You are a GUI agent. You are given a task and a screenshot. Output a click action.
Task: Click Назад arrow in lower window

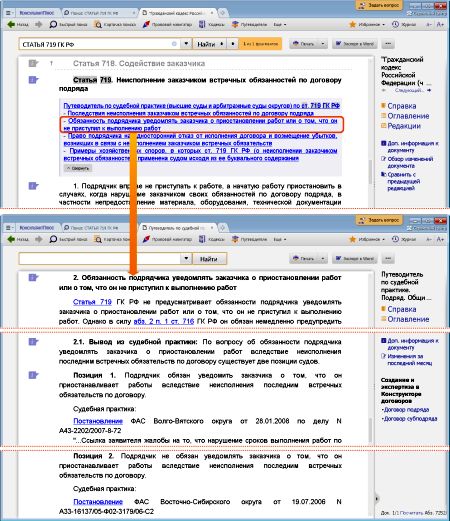pyautogui.click(x=18, y=239)
